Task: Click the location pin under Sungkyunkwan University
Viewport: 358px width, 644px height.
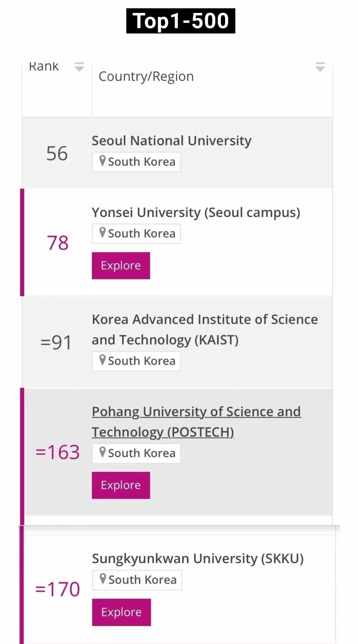Action: [103, 579]
